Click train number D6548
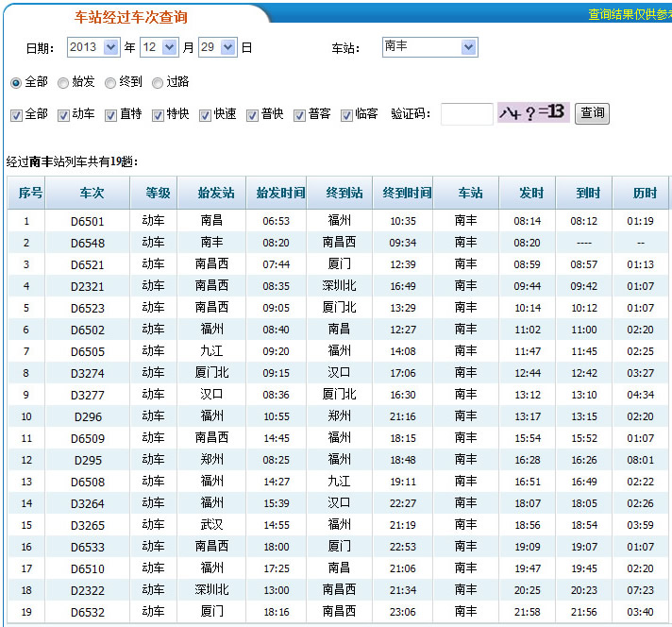 click(x=88, y=244)
